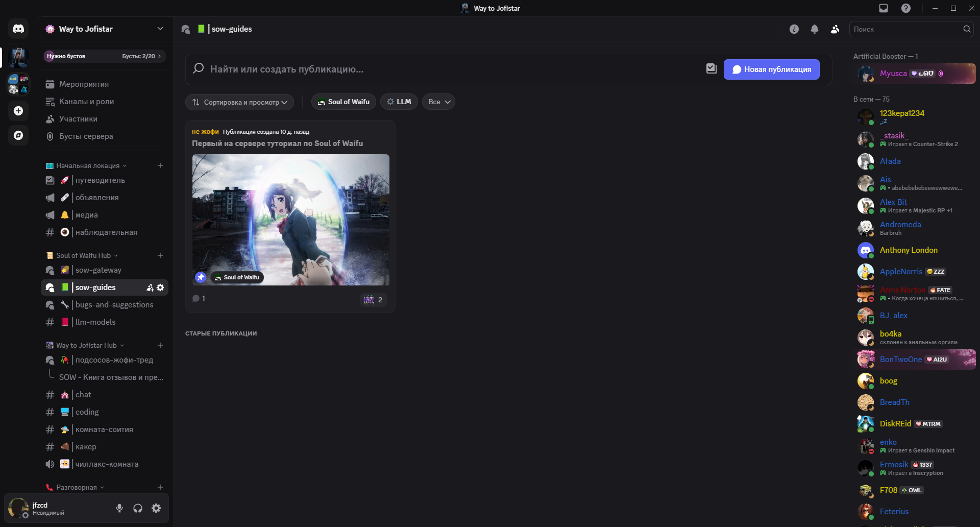Click the guidelines checklist icon near search
This screenshot has width=980, height=527.
712,68
